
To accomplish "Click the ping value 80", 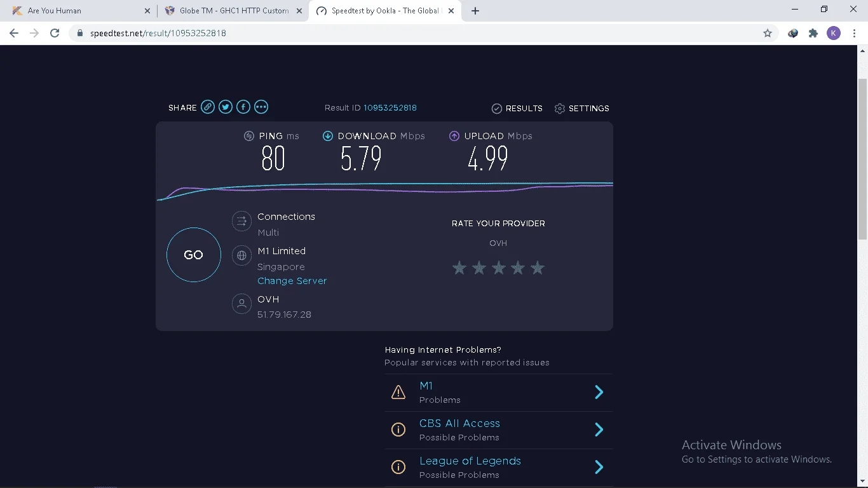I will coord(273,159).
